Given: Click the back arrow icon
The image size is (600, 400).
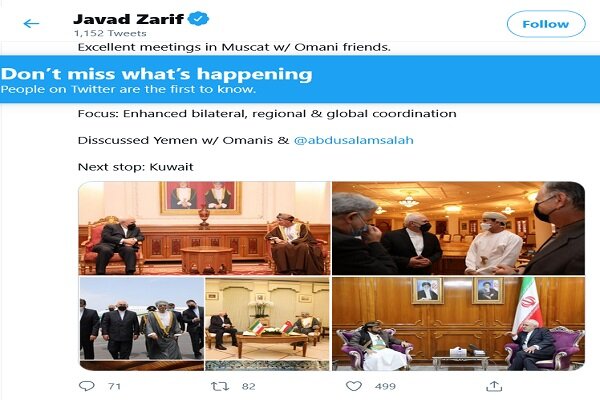Looking at the screenshot, I should [31, 24].
